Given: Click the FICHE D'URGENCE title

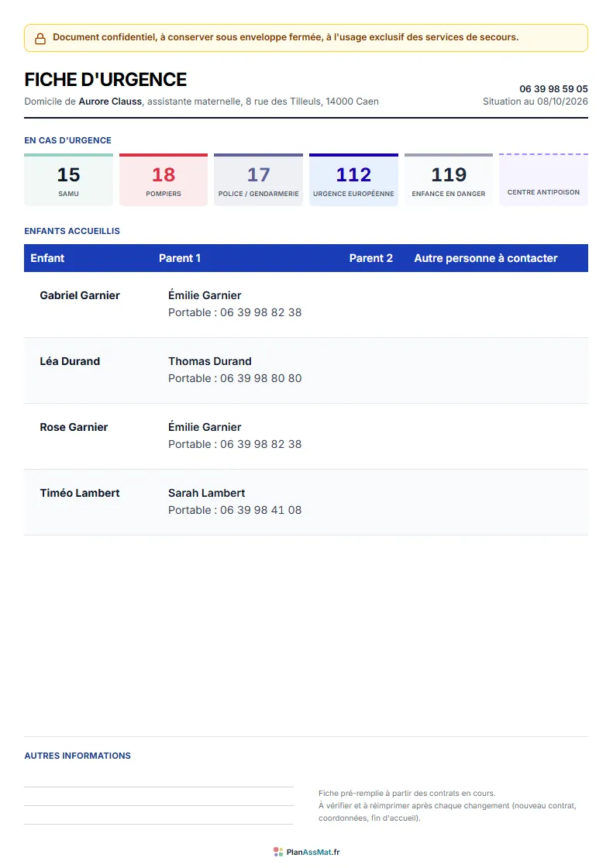Looking at the screenshot, I should 105,80.
